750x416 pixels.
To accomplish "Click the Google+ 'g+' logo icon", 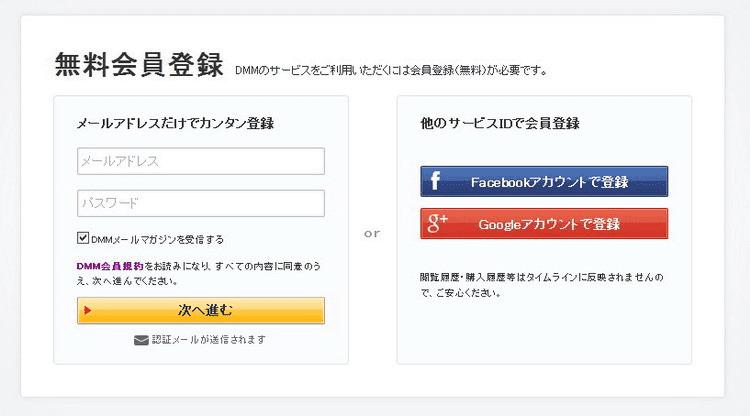I will 437,224.
